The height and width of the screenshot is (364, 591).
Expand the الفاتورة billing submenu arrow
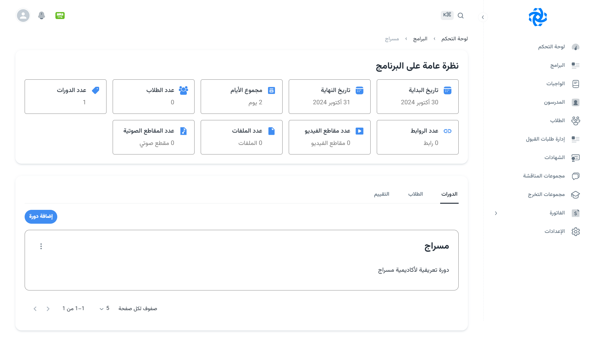coord(496,213)
